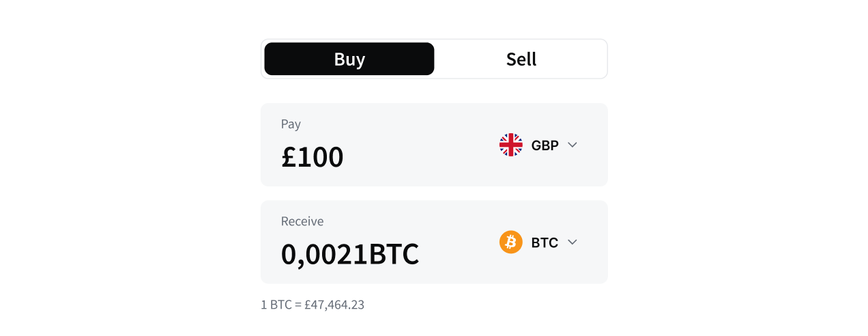Viewport: 868px width, 336px height.
Task: Click the 0,0021BTC receive amount
Action: pyautogui.click(x=350, y=254)
